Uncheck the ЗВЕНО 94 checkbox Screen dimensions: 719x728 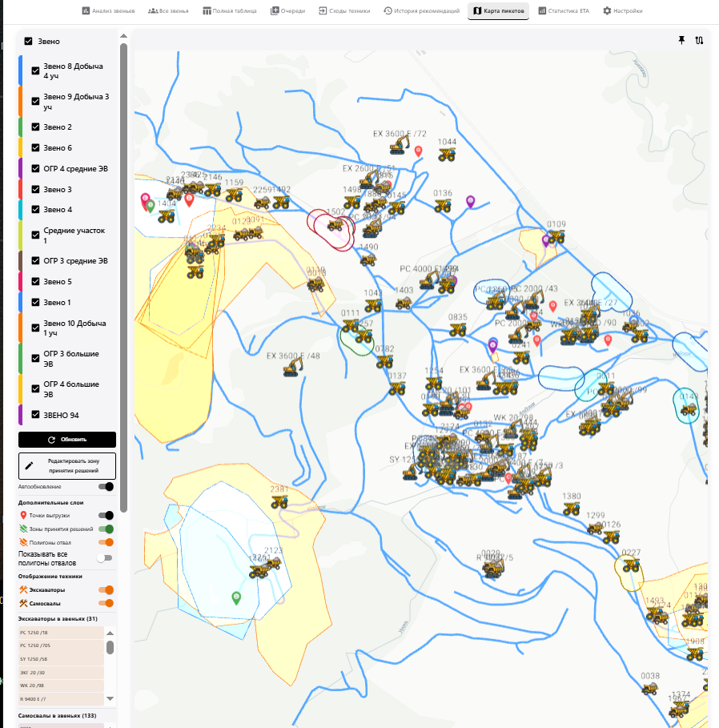coord(35,415)
